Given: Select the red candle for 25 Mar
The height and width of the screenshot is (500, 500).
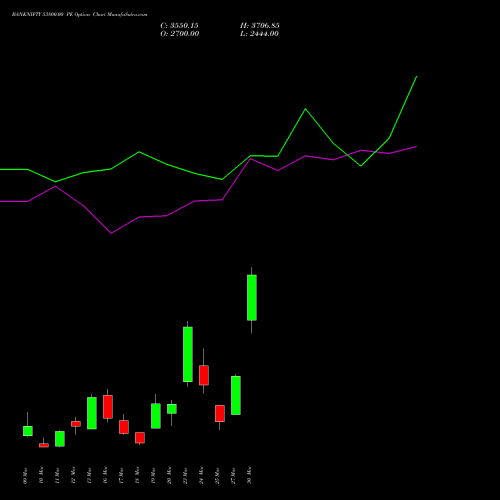Looking at the screenshot, I should click(x=220, y=414).
